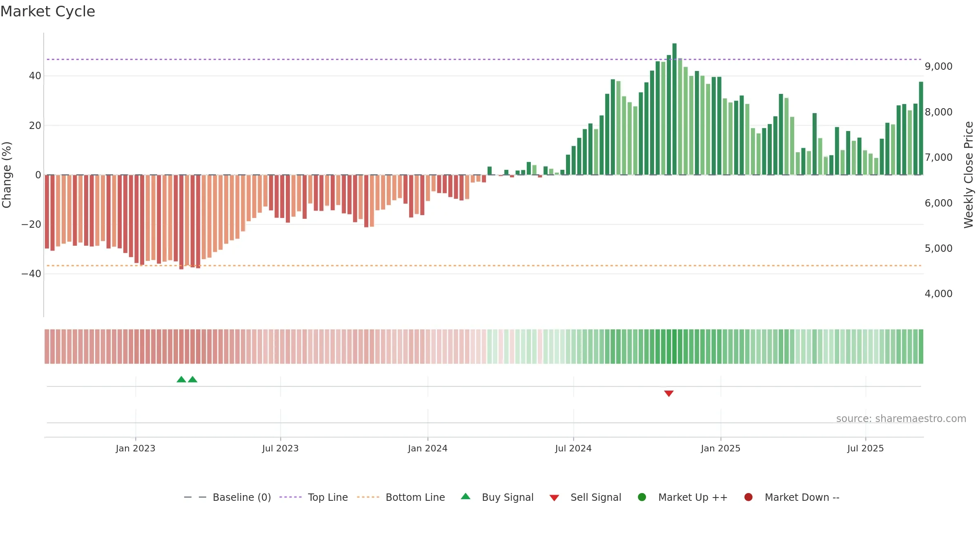The height and width of the screenshot is (551, 980).
Task: Toggle the Market Down -- legend entry
Action: coord(792,497)
